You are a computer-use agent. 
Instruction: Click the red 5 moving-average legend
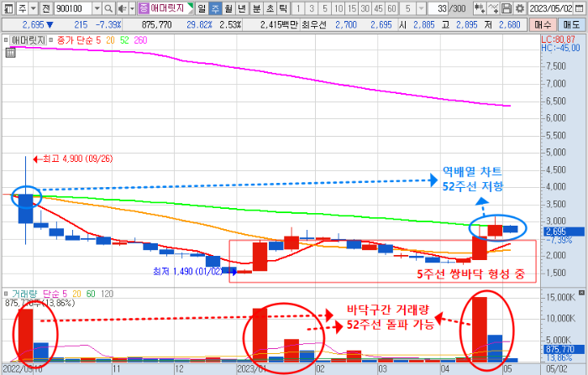(98, 40)
